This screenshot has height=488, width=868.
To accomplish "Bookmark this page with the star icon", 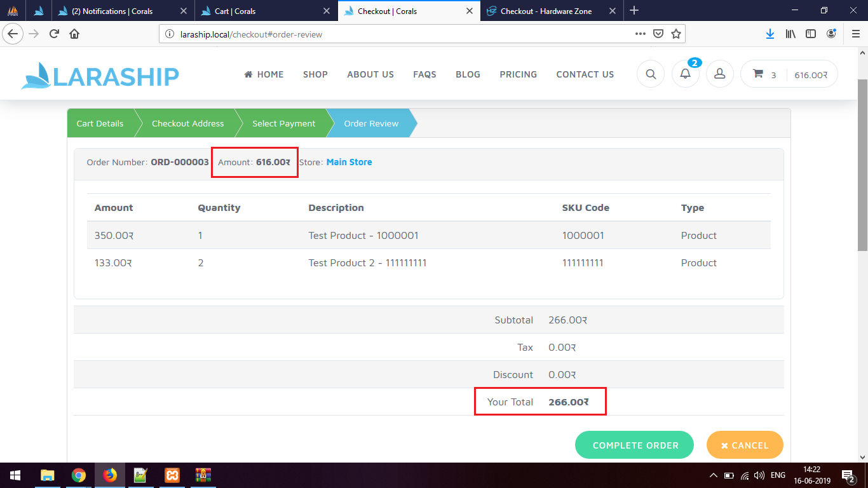I will (x=676, y=34).
